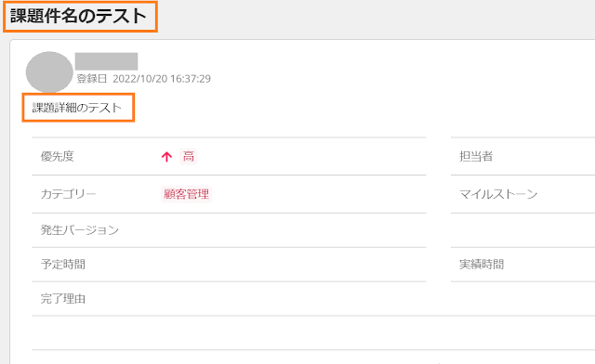Click the empty value area beside 発生バージョン

pos(293,229)
